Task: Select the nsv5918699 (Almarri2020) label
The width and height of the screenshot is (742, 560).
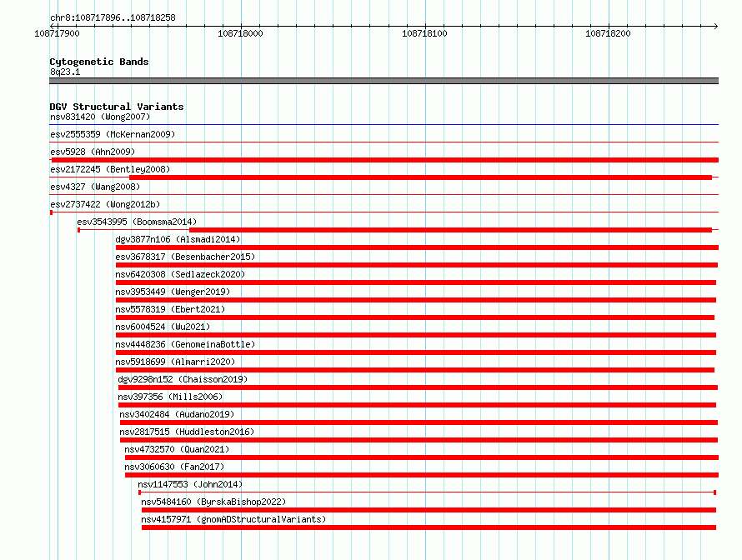Action: 175,362
